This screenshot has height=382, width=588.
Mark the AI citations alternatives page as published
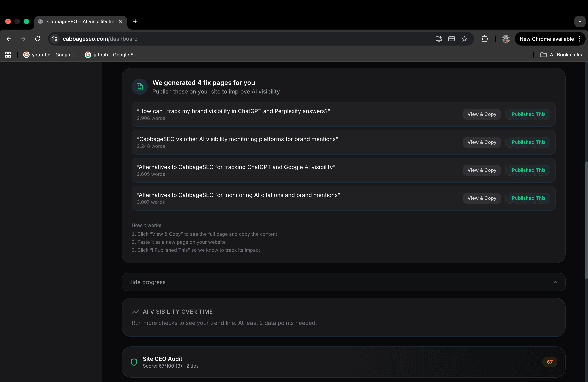pos(527,198)
